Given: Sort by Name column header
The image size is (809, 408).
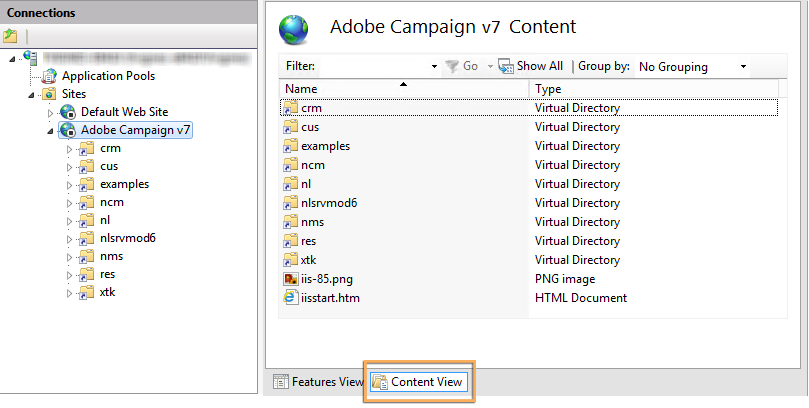Looking at the screenshot, I should [x=404, y=89].
